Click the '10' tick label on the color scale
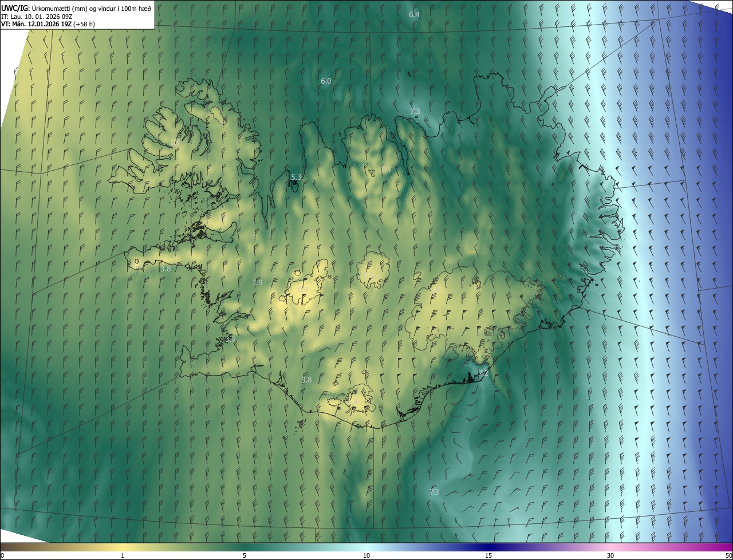This screenshot has width=733, height=560. pos(366,555)
